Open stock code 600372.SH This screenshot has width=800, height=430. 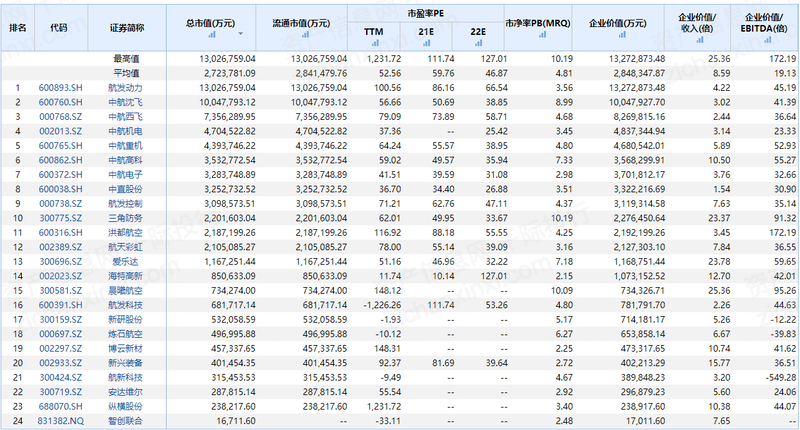click(60, 174)
